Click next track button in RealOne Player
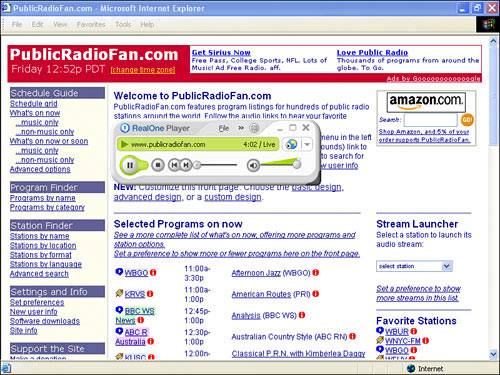This screenshot has width=500, height=375. (x=186, y=165)
